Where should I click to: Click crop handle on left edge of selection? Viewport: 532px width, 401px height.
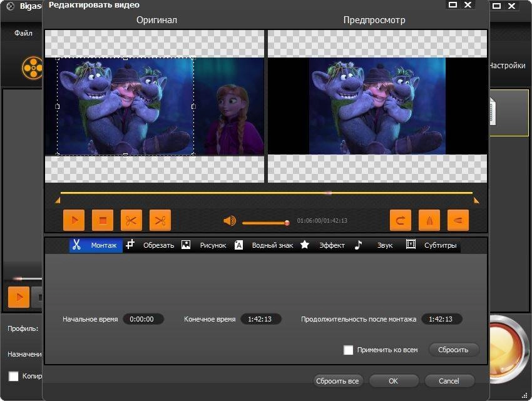58,106
